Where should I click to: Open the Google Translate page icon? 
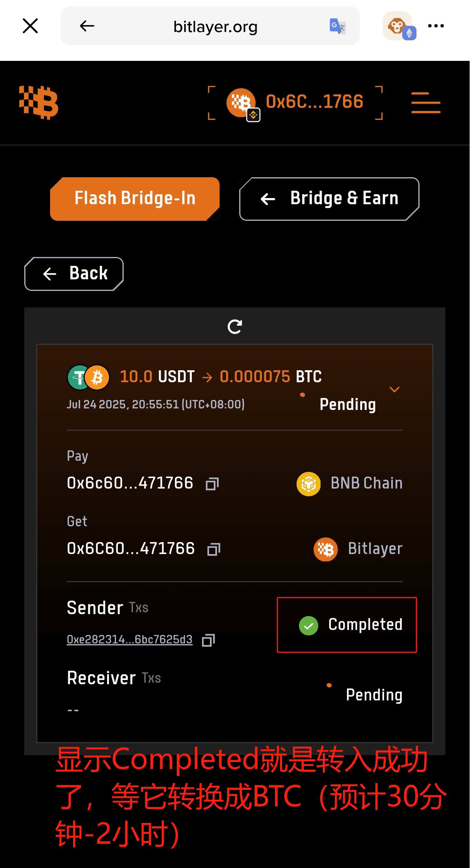click(337, 26)
